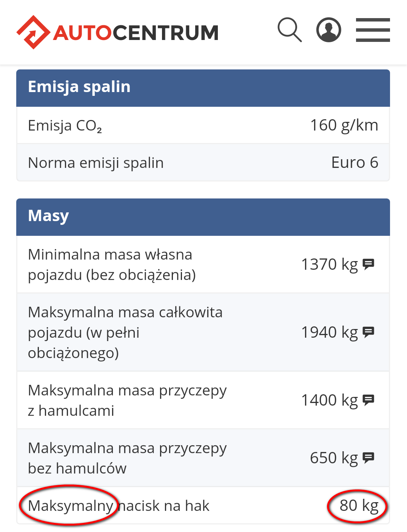Click the 80 kg value
The height and width of the screenshot is (532, 407).
359,506
